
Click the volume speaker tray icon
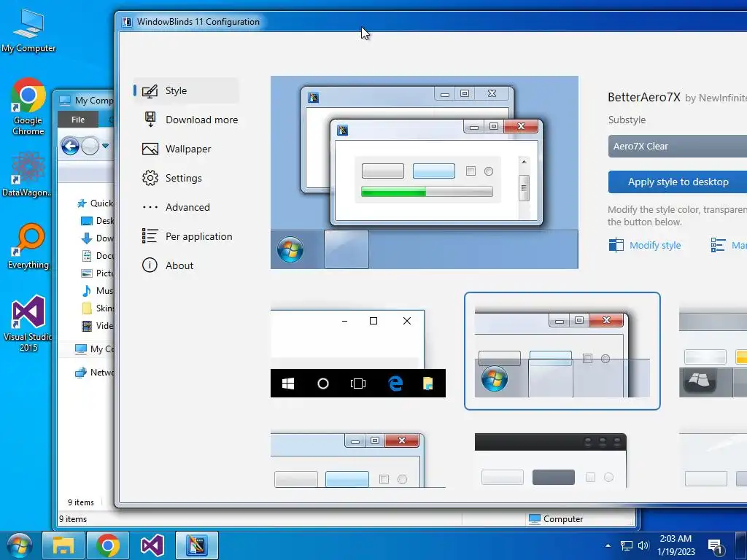click(643, 545)
